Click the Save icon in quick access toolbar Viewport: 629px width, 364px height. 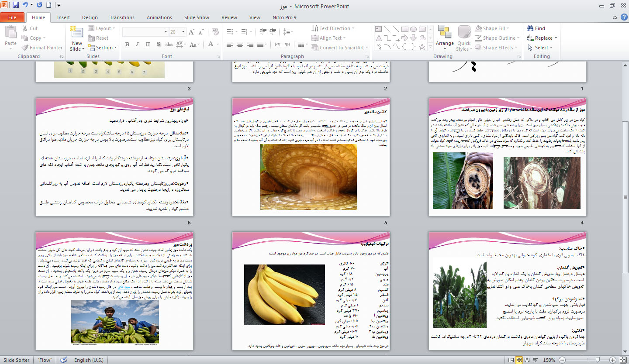coord(16,5)
